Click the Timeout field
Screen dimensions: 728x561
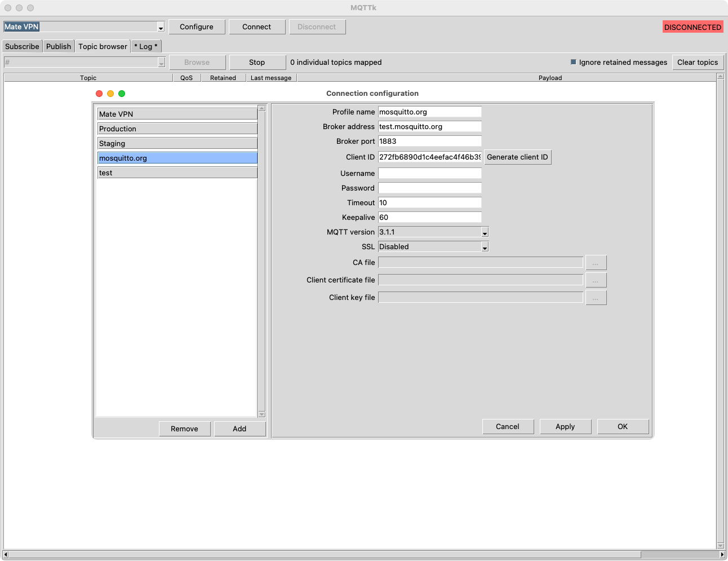click(430, 202)
